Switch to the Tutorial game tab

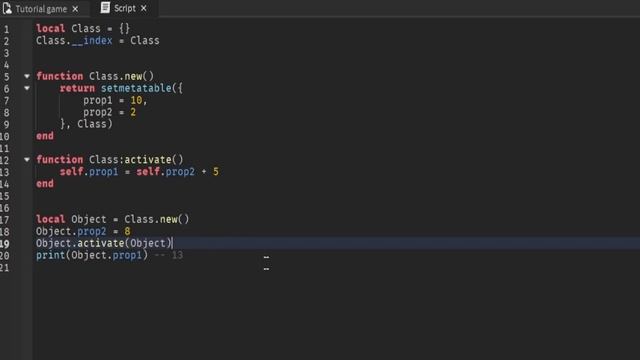(41, 9)
